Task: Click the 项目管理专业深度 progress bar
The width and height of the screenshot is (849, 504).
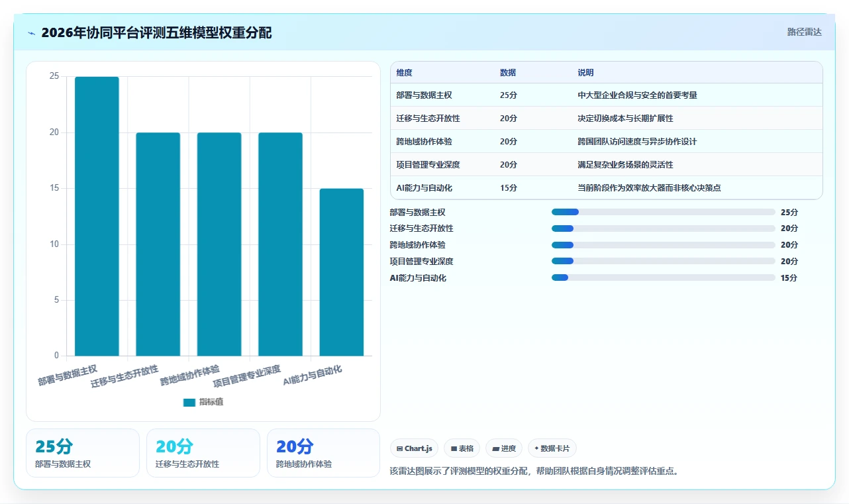Action: click(x=663, y=262)
